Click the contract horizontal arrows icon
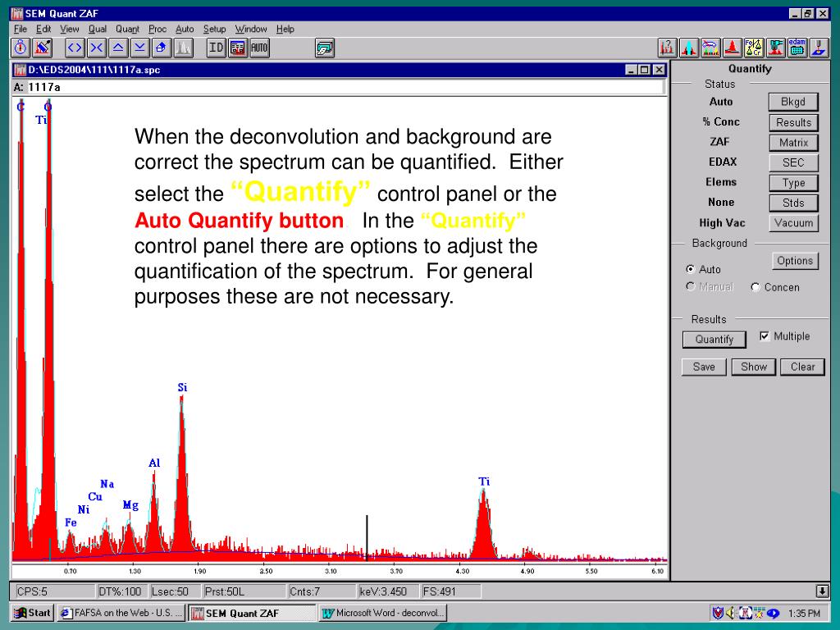Screen dimensions: 840x630 coord(97,48)
